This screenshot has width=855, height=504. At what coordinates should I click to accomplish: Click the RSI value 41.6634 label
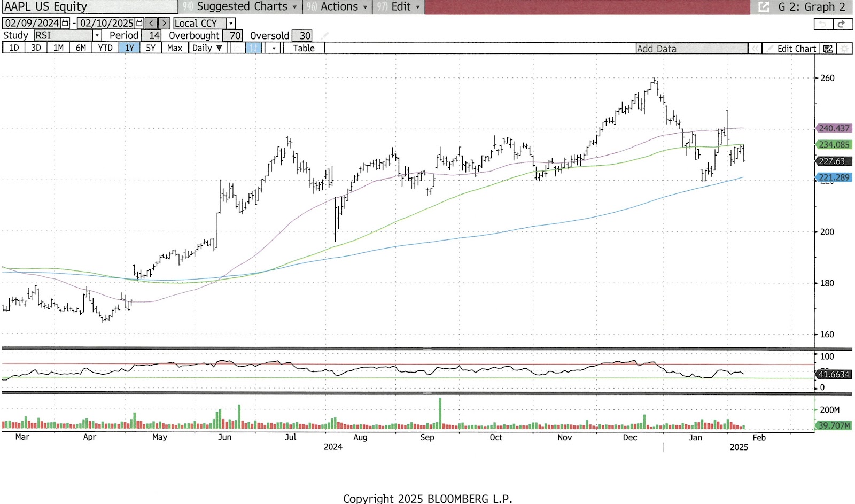tap(834, 375)
